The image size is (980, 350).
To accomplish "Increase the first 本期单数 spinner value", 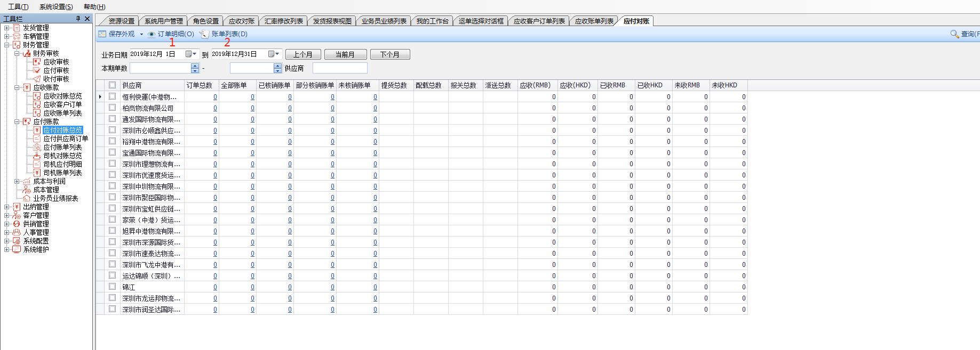I will tap(195, 66).
